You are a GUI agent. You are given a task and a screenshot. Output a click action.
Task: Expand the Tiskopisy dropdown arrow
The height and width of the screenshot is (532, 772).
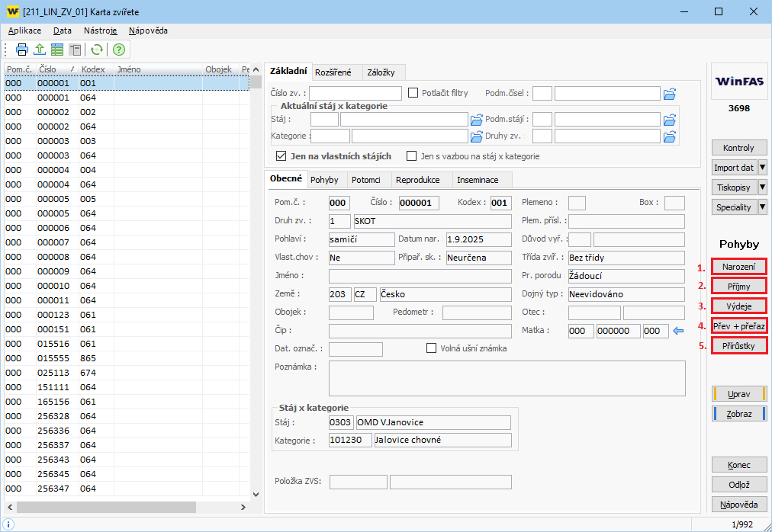pos(762,187)
